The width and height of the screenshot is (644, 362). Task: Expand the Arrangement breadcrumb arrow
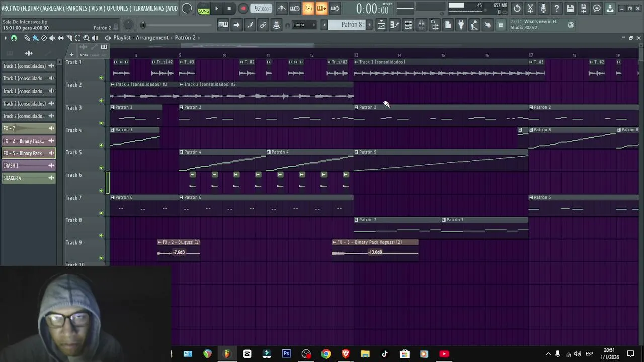pos(172,38)
